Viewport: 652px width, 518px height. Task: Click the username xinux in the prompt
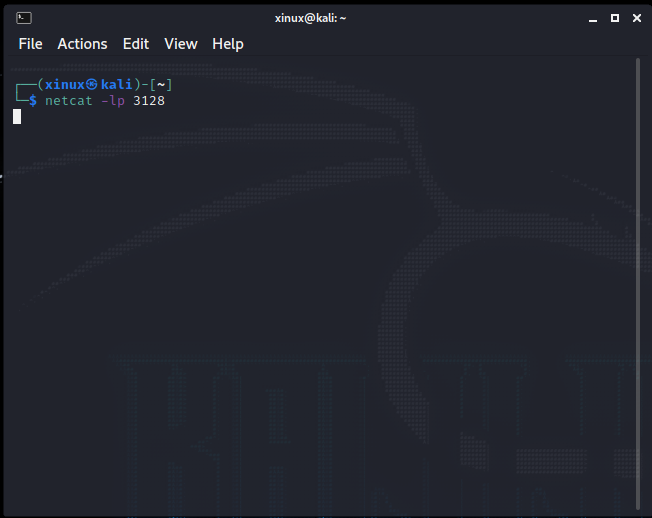(x=64, y=85)
